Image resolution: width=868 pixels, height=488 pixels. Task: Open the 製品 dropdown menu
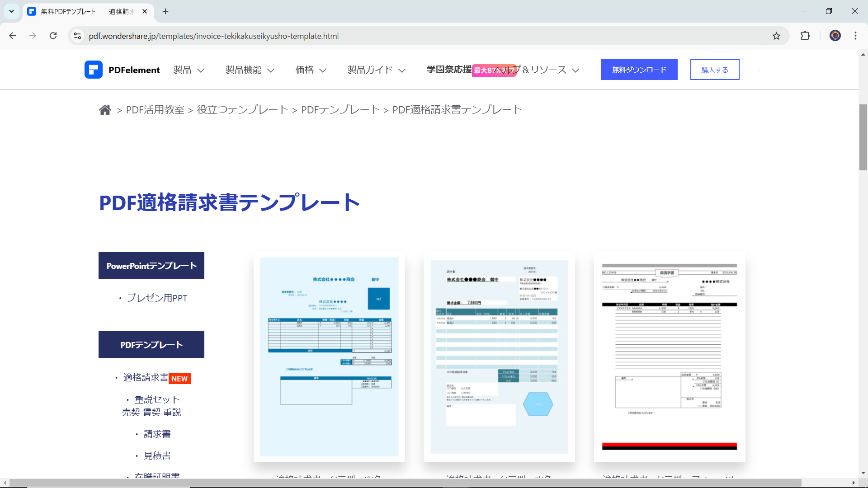point(187,70)
